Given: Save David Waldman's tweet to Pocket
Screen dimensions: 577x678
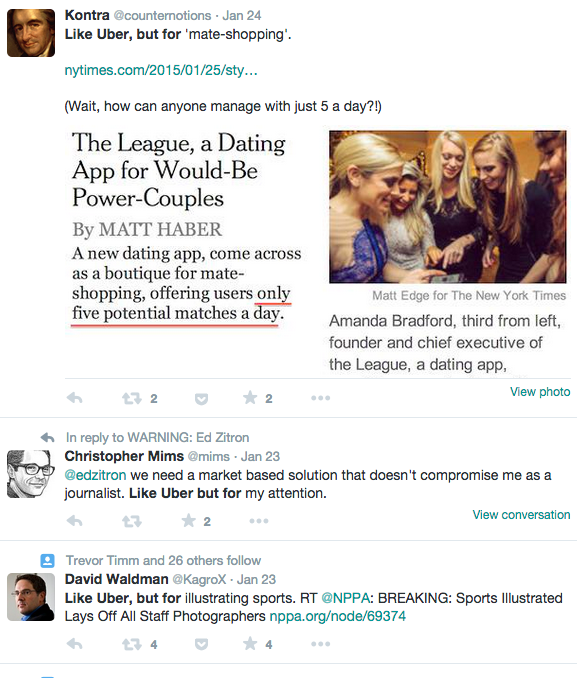Looking at the screenshot, I should 201,644.
